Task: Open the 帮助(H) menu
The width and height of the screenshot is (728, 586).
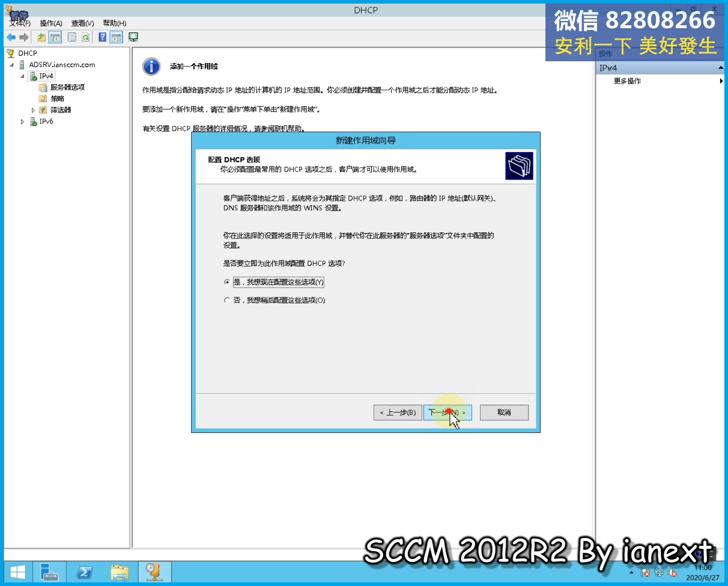Action: click(114, 23)
